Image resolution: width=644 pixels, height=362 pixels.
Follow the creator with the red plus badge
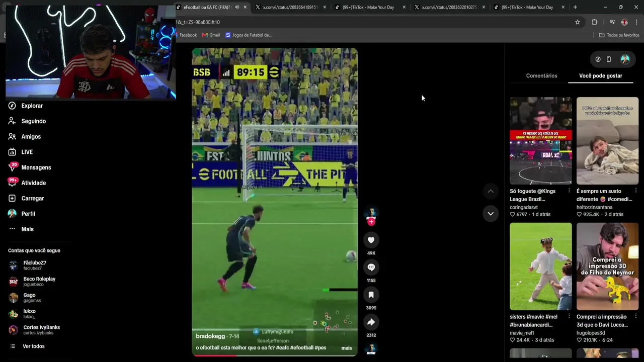coord(371,222)
